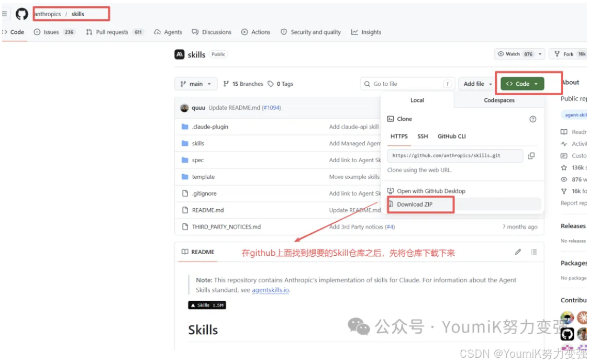The image size is (589, 364).
Task: Open the hamburger navigation menu
Action: pyautogui.click(x=4, y=14)
